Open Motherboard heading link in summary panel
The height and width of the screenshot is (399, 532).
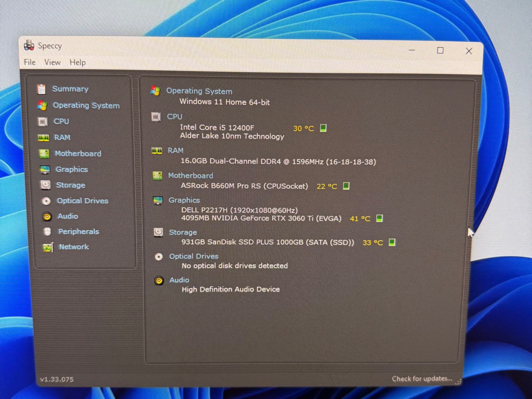point(190,176)
